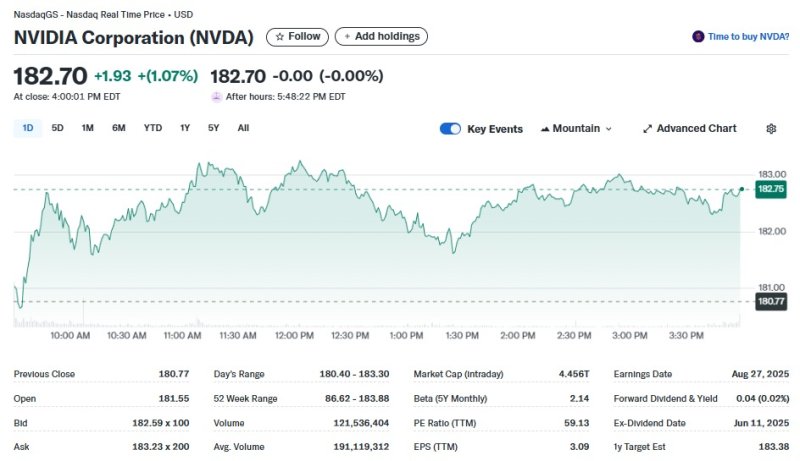The width and height of the screenshot is (800, 461).
Task: Toggle the Key Events switch
Action: [450, 129]
